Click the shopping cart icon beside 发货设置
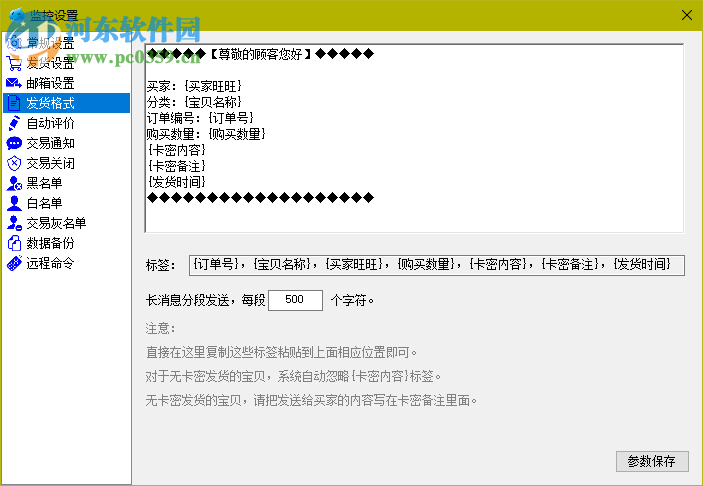703x486 pixels. click(x=14, y=63)
